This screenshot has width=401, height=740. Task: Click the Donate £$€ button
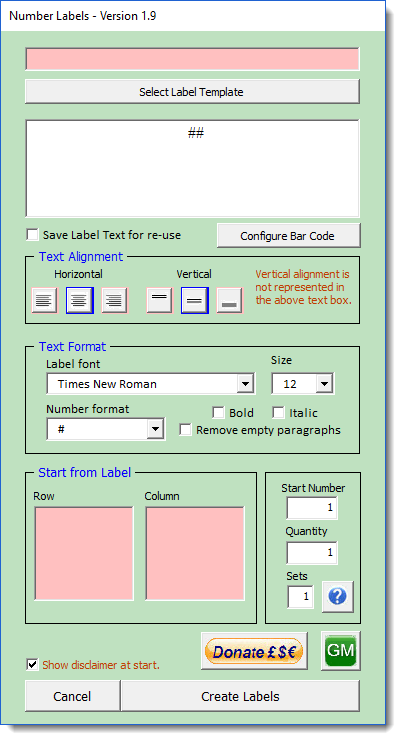254,651
